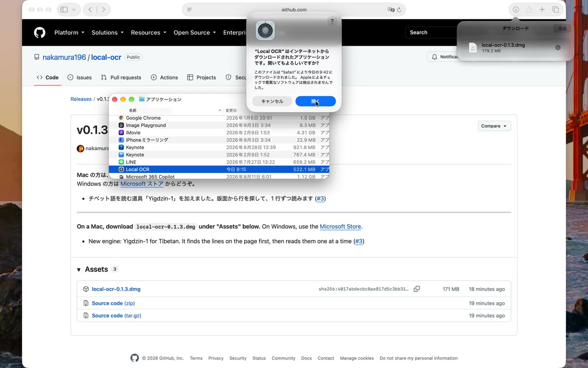Click the github.com address bar

point(294,9)
